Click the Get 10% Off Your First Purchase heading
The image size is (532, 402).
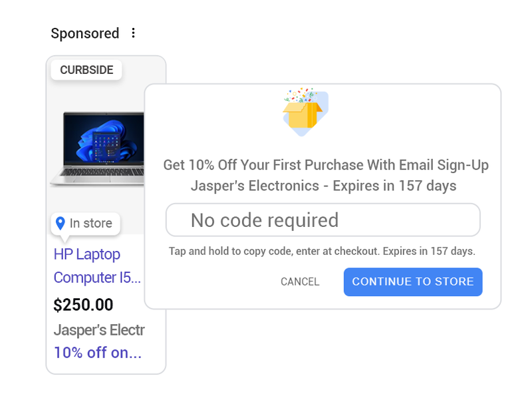(326, 165)
